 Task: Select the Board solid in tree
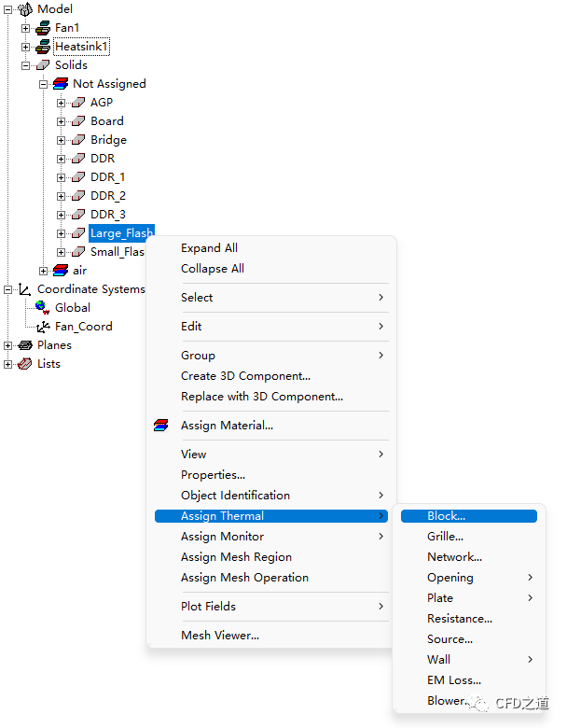point(106,121)
